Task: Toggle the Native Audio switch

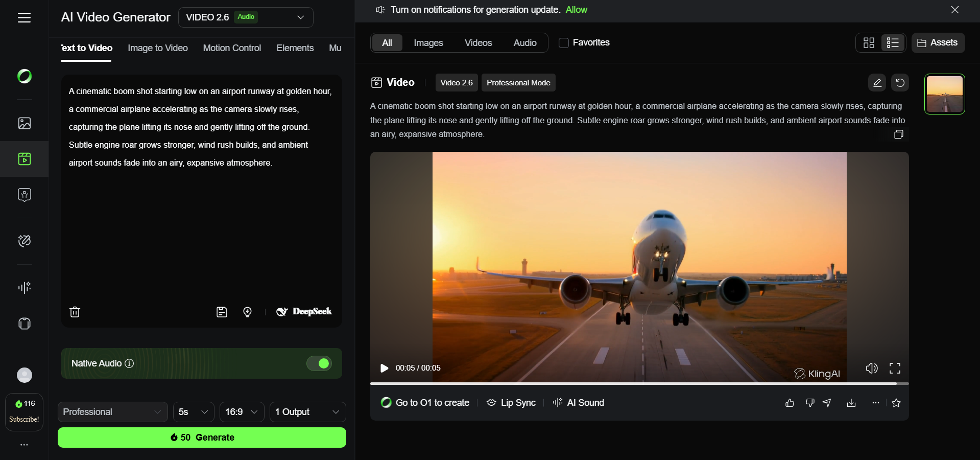Action: point(319,363)
